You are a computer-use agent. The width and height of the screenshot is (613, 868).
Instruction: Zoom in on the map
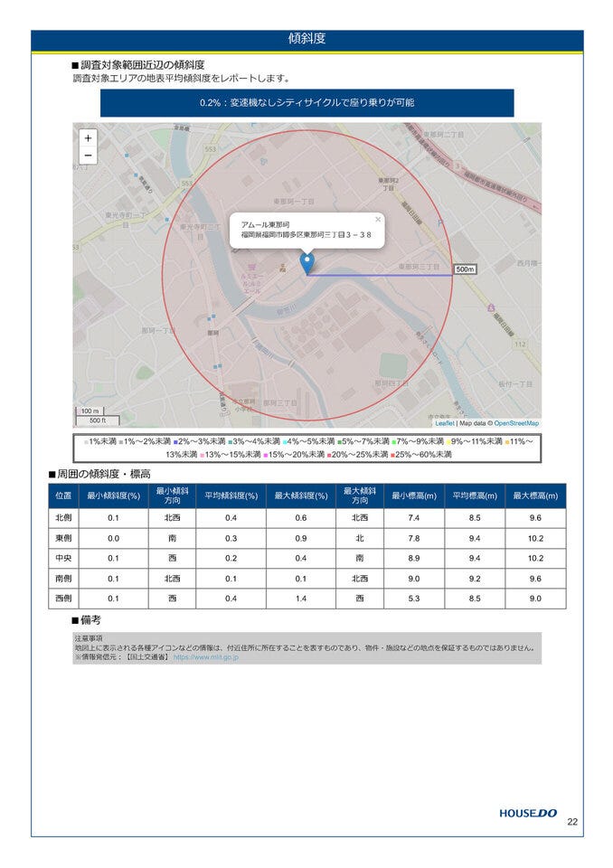[x=88, y=138]
